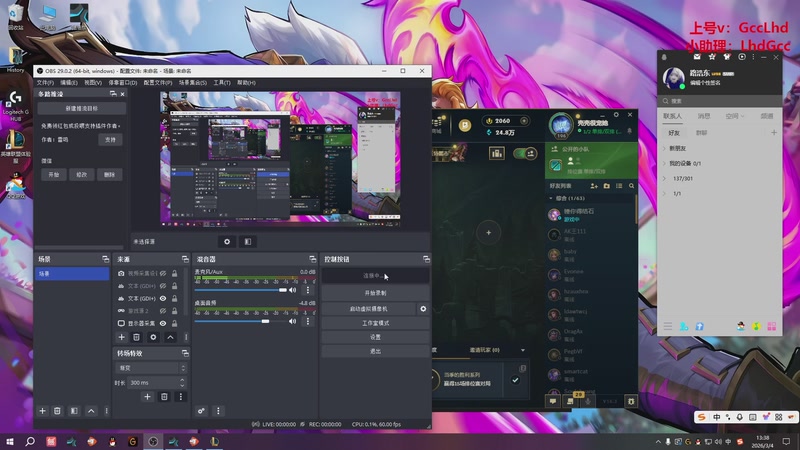Move selected source up with the arrow
Image resolution: width=800 pixels, height=450 pixels.
tap(170, 337)
